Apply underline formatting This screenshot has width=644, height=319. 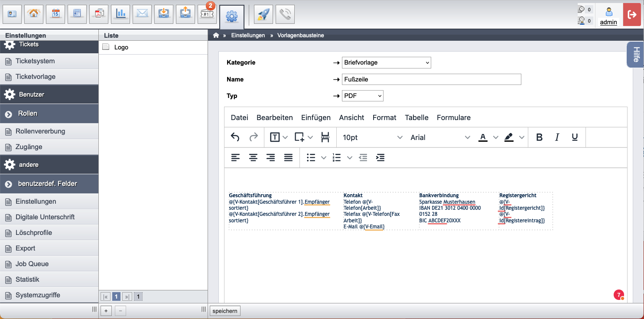tap(575, 137)
